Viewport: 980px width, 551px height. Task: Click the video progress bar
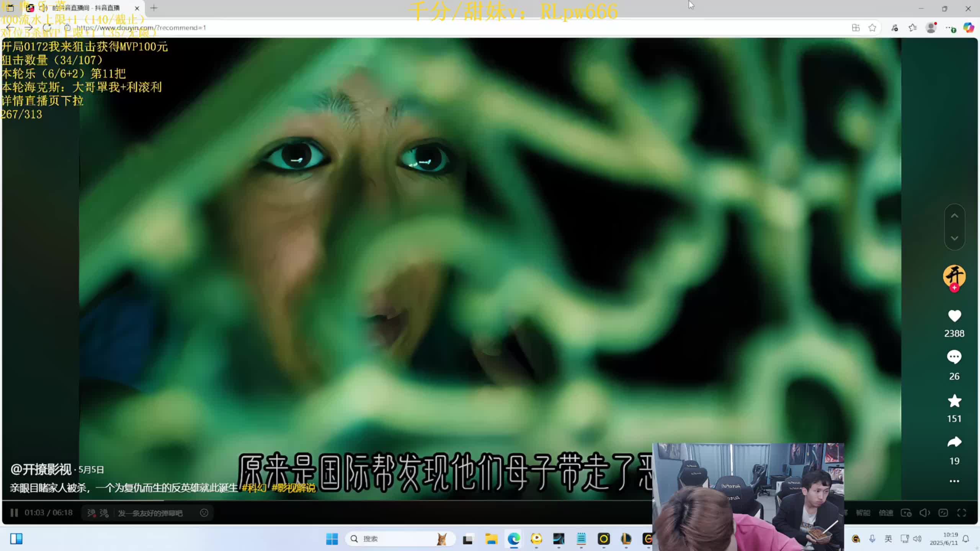[490, 500]
